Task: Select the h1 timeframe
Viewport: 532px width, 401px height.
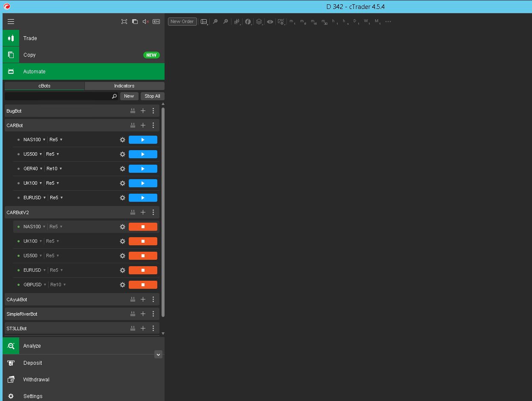Action: click(335, 21)
